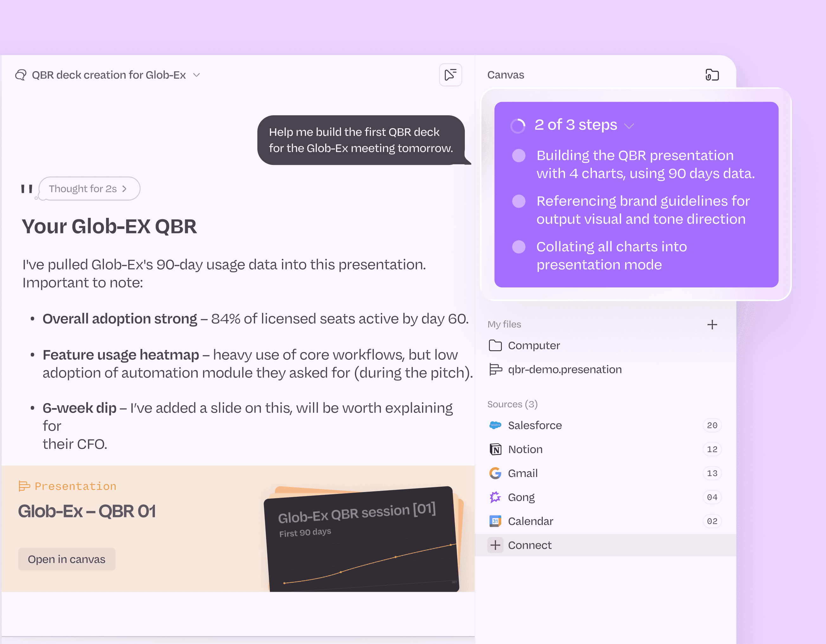Click the Gmail Google logo icon
The width and height of the screenshot is (826, 644).
tap(495, 473)
